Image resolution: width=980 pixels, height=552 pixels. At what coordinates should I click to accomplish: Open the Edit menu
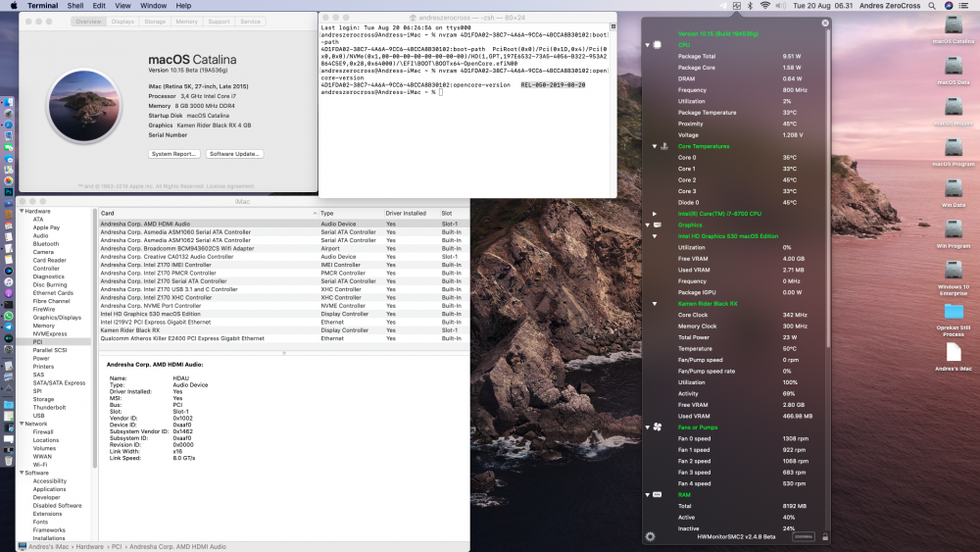point(99,6)
